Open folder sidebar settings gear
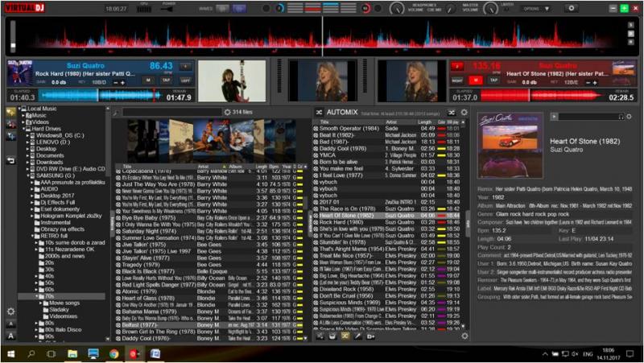644x363 pixels. pos(10,311)
